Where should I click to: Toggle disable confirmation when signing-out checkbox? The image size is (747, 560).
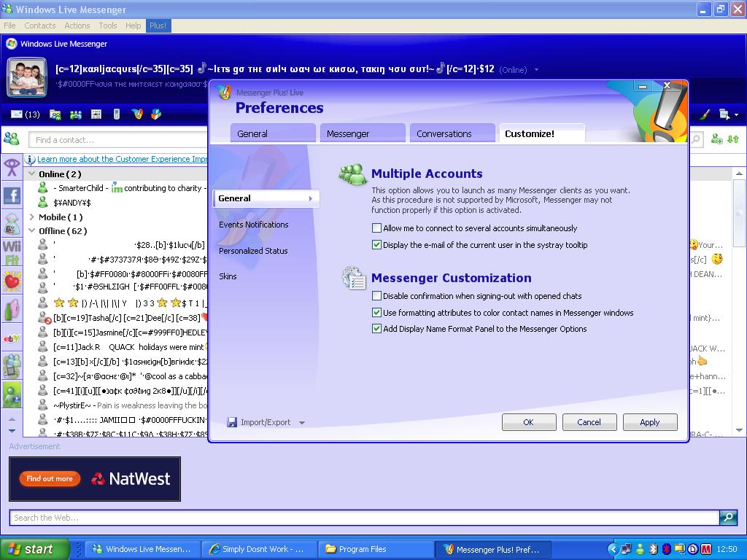pos(376,296)
